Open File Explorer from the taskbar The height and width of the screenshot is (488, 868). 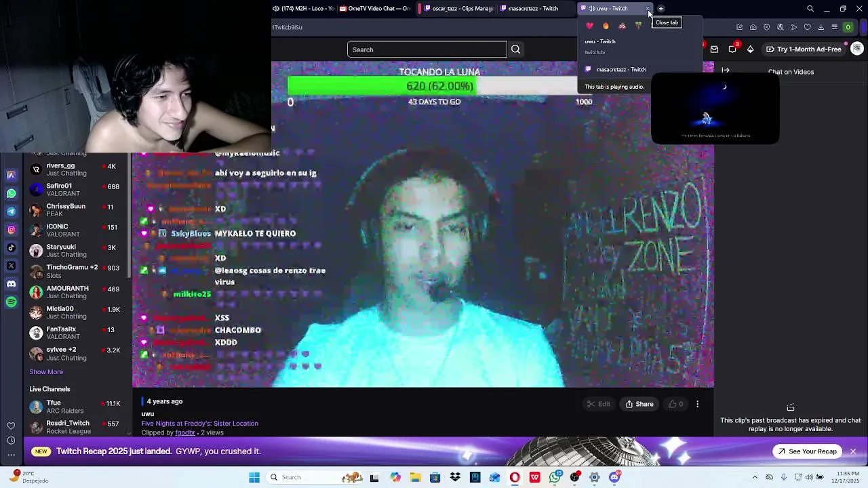415,477
